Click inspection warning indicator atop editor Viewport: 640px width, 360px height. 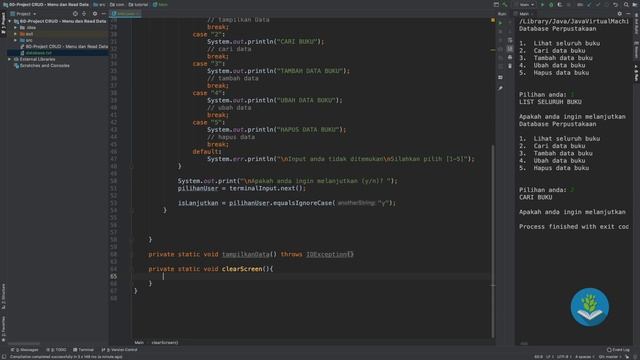pos(493,20)
